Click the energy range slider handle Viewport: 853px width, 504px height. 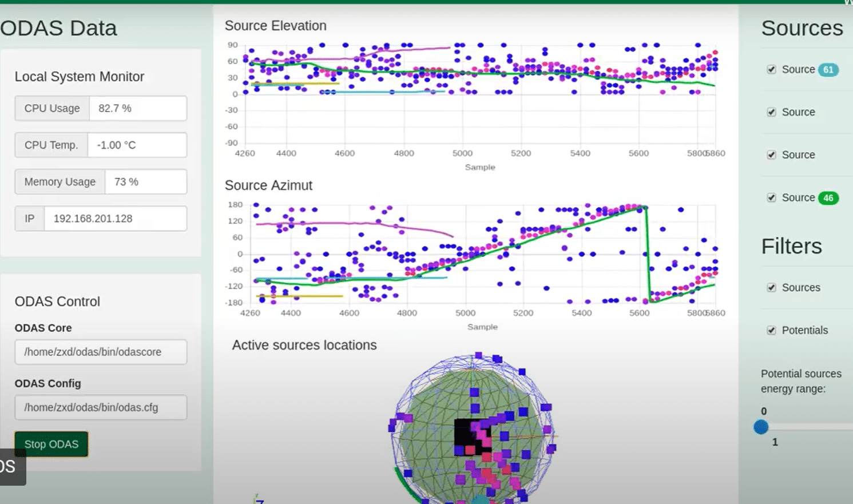click(761, 427)
